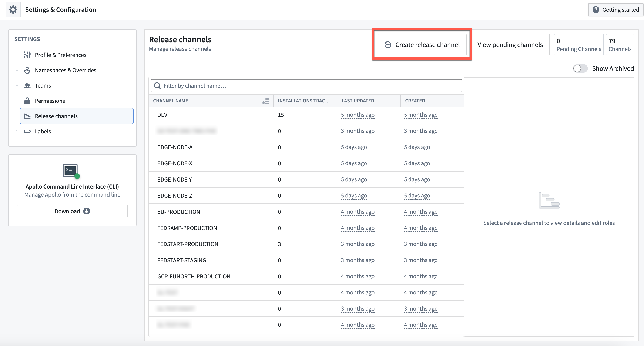Viewport: 644px width, 346px height.
Task: Click the settings gear icon in header
Action: click(x=13, y=10)
